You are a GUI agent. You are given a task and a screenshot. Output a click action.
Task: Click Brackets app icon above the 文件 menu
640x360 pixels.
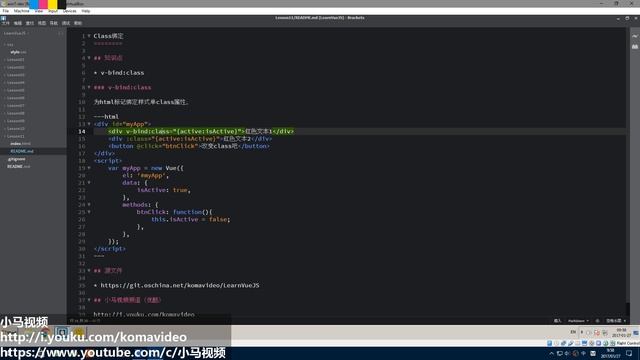(x=3, y=18)
